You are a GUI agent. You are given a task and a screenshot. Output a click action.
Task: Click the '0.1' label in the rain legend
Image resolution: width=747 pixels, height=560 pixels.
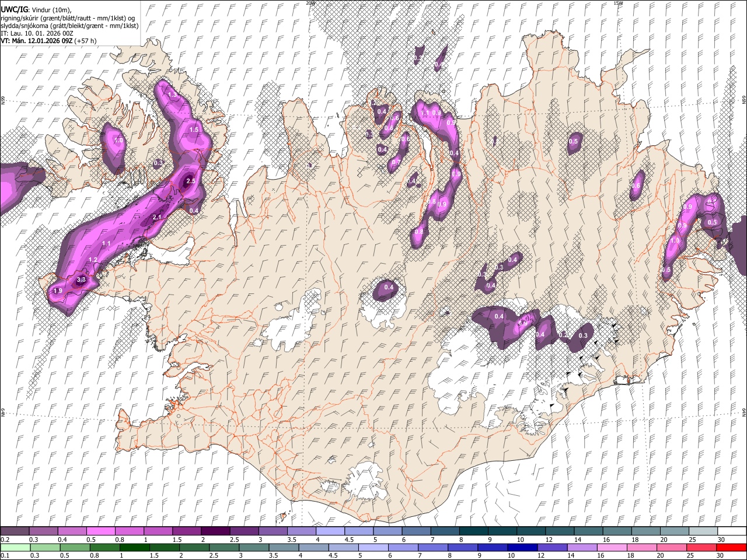pyautogui.click(x=4, y=556)
